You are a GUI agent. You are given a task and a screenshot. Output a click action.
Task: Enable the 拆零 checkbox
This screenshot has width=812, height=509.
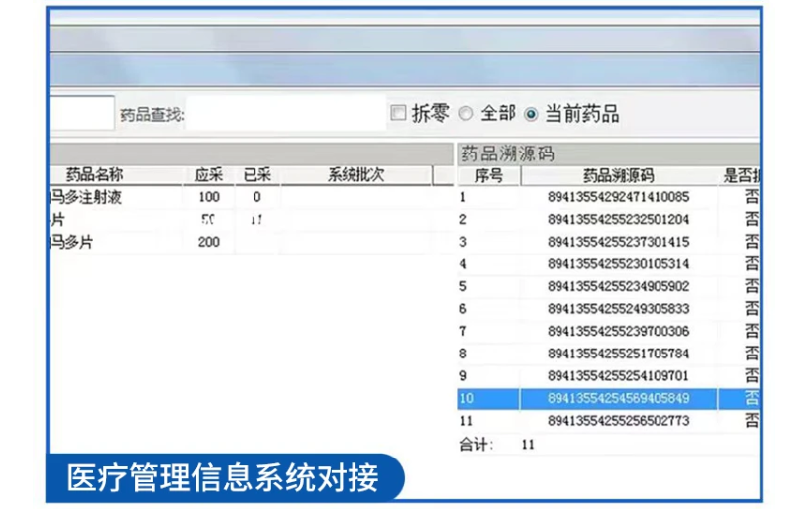(398, 114)
